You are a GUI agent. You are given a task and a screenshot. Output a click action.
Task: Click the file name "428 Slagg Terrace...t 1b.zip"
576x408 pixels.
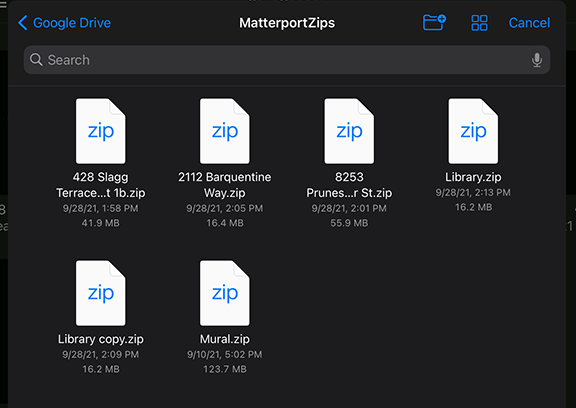101,185
